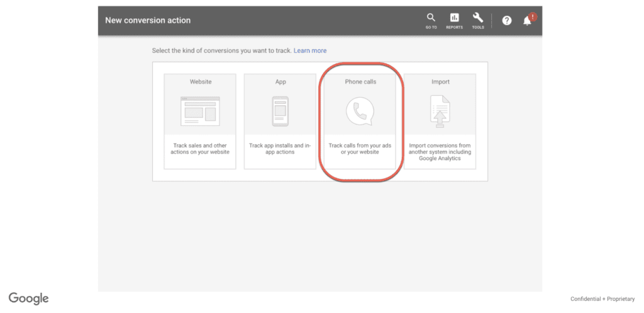Open the Reports chart icon
The image size is (644, 313).
(454, 18)
